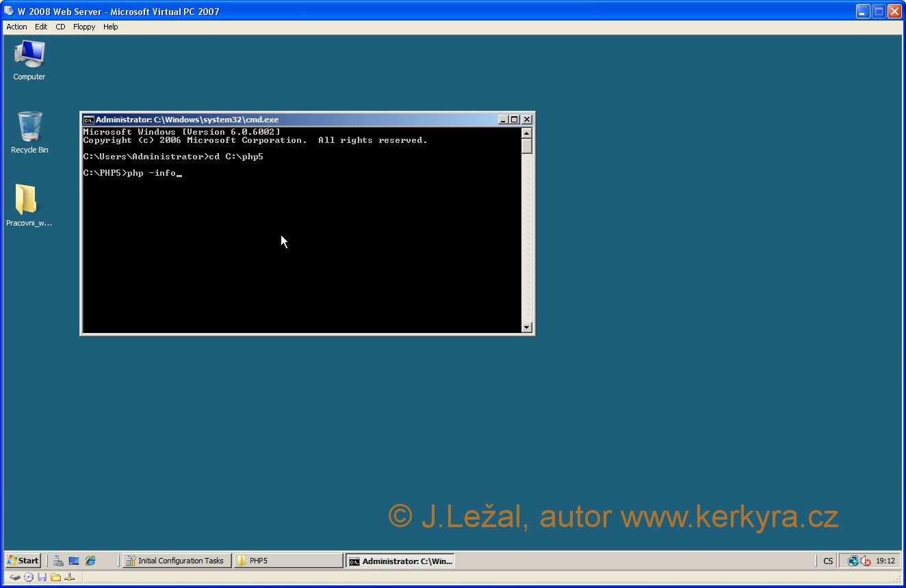The width and height of the screenshot is (906, 588).
Task: Click the hard disk icon in Virtual PC status bar
Action: coord(15,577)
